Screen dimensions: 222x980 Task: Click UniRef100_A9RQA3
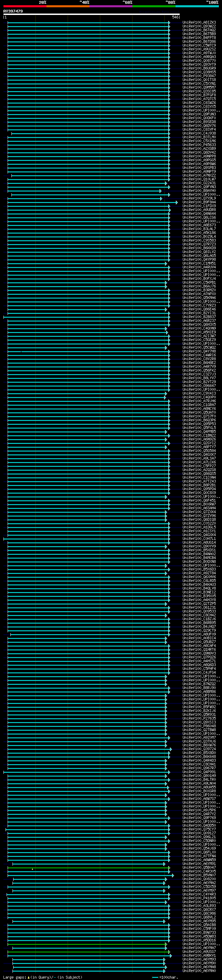(199, 57)
